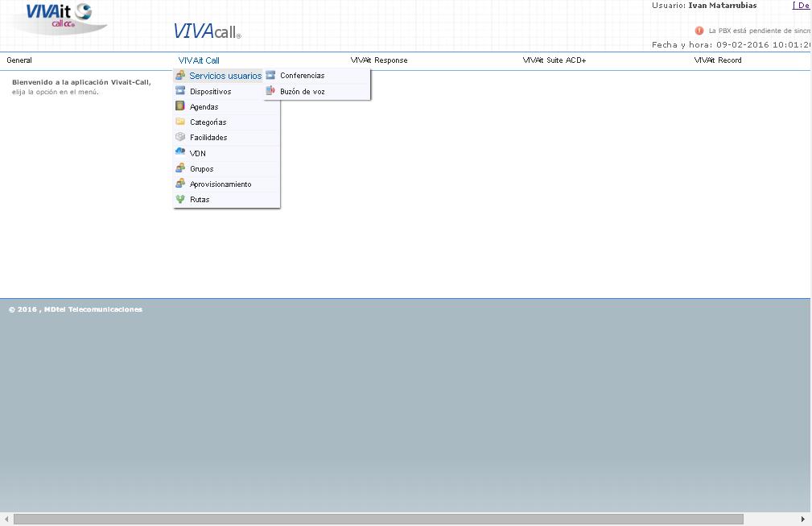
Task: Click the Facilidades cube icon
Action: pos(180,137)
